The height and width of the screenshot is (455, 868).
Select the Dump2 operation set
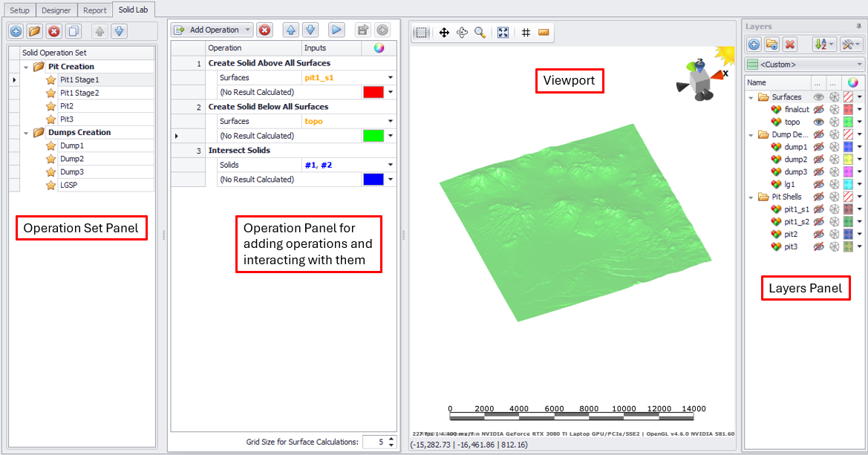pos(71,159)
